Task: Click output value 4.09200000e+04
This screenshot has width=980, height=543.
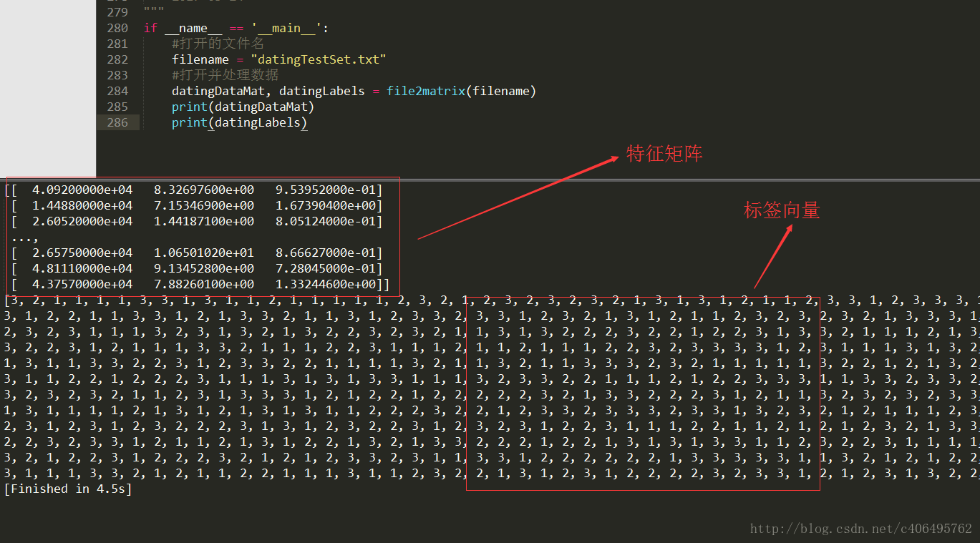Action: [82, 190]
